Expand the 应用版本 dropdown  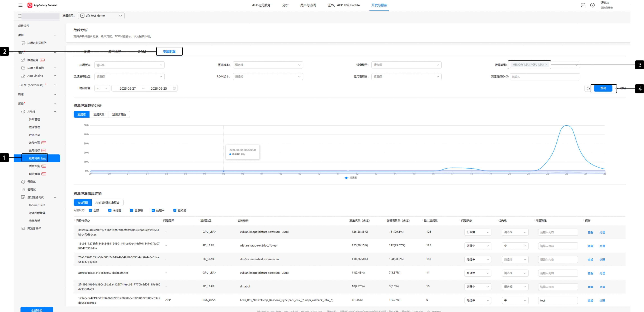pyautogui.click(x=129, y=65)
